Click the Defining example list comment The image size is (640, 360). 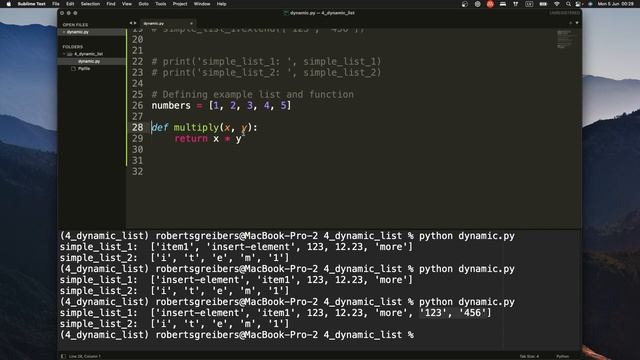(253, 94)
